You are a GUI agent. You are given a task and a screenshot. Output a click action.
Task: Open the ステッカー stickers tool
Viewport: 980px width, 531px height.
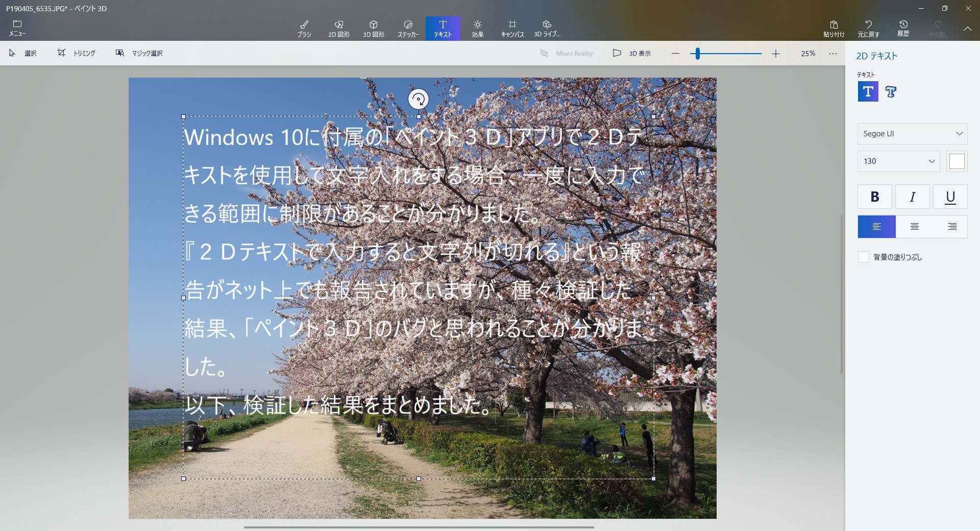tap(408, 29)
